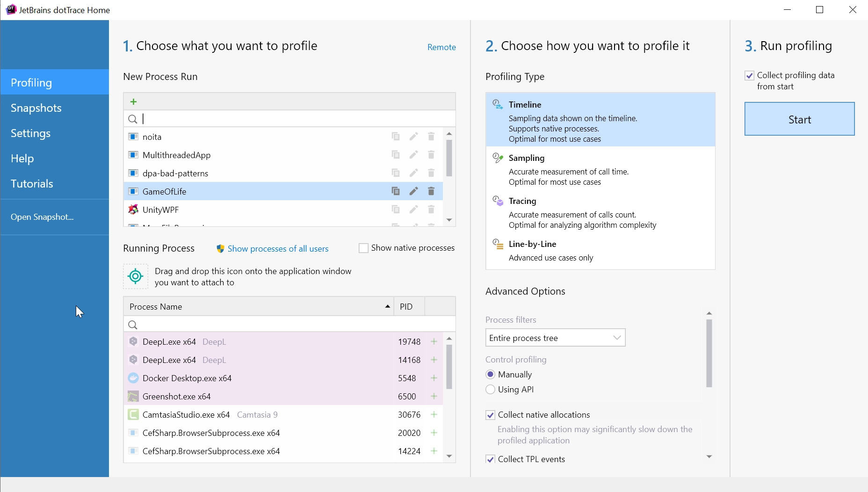The height and width of the screenshot is (492, 868).
Task: Edit the GameOfLife configuration with pencil
Action: click(x=413, y=191)
